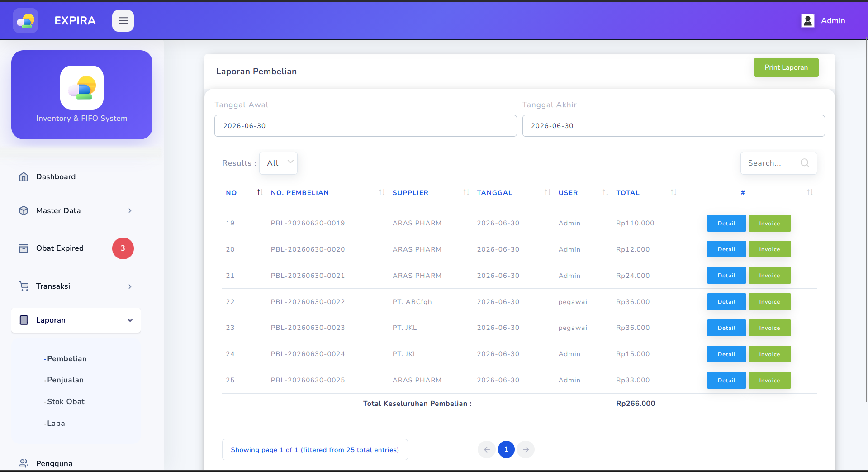Go to next page arrow
The width and height of the screenshot is (868, 472).
pyautogui.click(x=526, y=449)
